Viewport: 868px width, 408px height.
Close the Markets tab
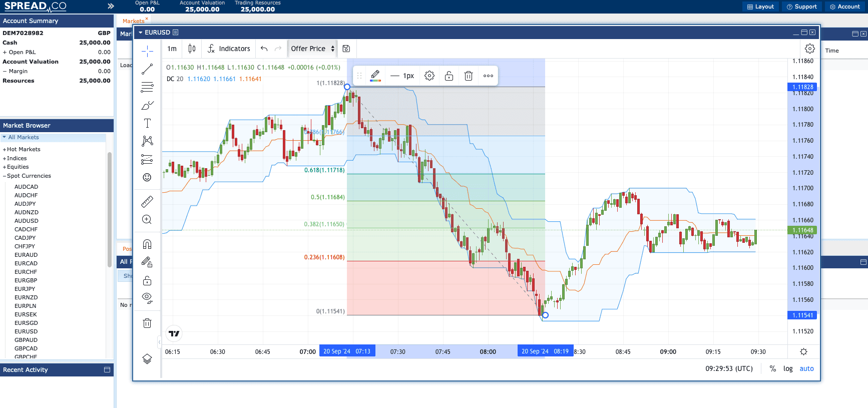pos(147,19)
